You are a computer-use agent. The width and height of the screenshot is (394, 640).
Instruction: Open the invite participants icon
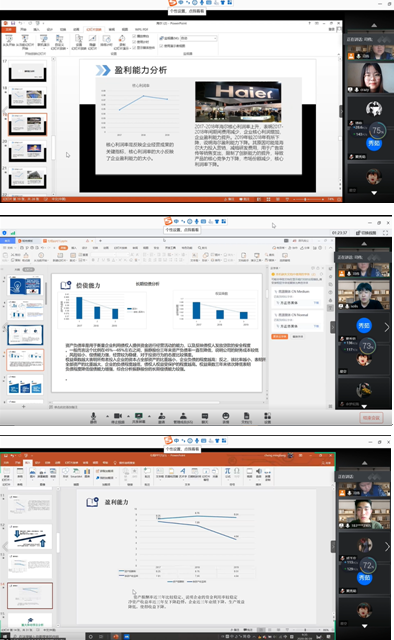pos(162,416)
